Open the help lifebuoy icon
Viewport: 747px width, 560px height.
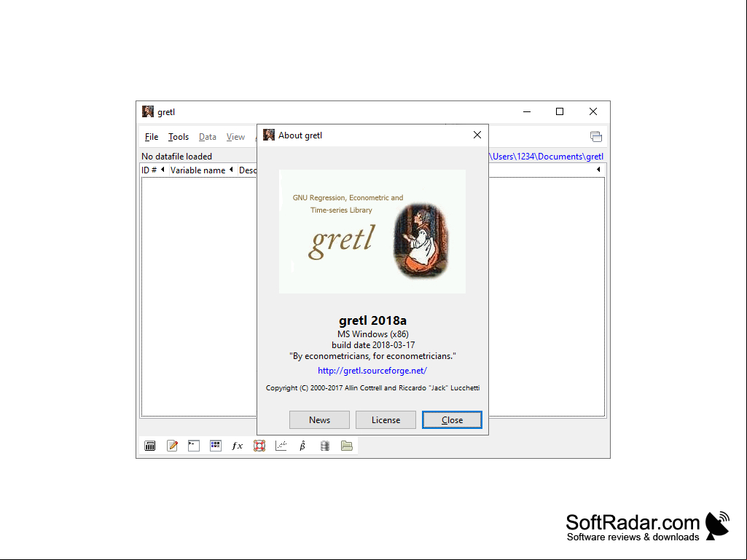(259, 446)
